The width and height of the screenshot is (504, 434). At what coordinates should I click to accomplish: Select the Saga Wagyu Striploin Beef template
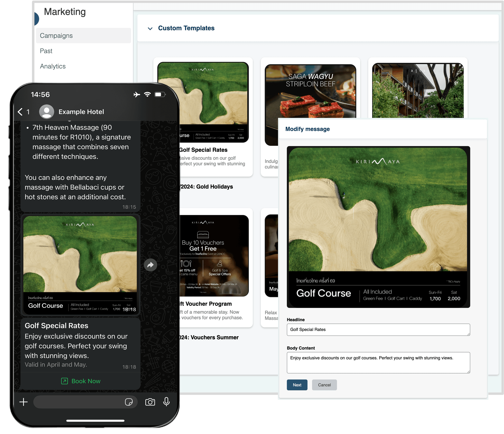pyautogui.click(x=310, y=91)
